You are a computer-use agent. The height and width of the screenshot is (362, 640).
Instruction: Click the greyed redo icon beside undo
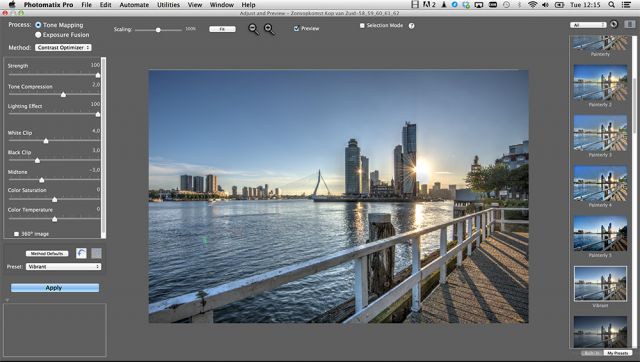pos(96,253)
